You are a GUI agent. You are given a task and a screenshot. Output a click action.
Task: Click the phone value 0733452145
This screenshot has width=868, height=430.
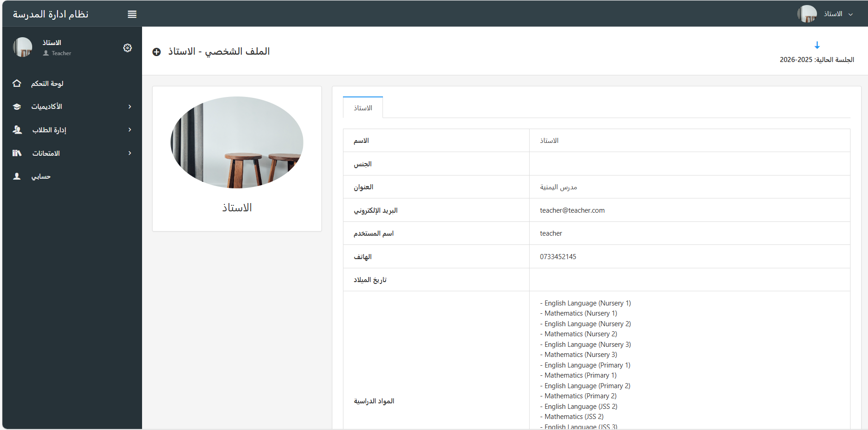point(558,257)
